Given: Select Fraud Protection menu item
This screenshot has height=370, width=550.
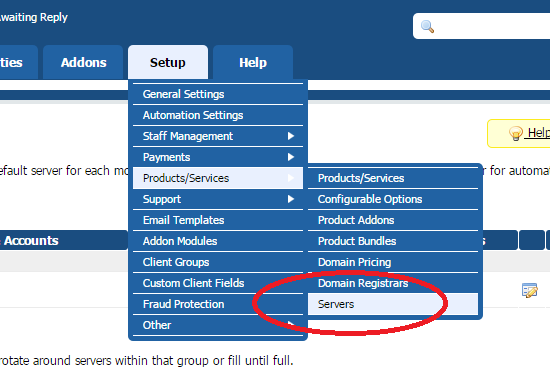Looking at the screenshot, I should click(218, 304).
